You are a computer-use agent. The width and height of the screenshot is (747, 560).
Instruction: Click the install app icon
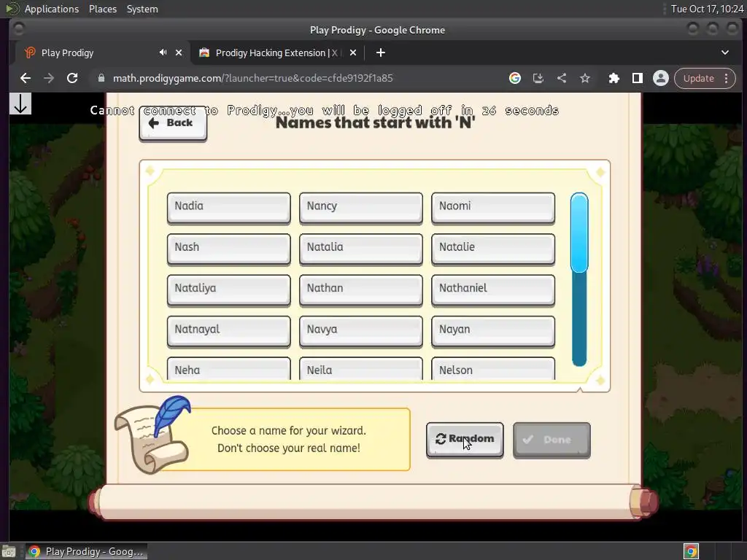pyautogui.click(x=538, y=78)
